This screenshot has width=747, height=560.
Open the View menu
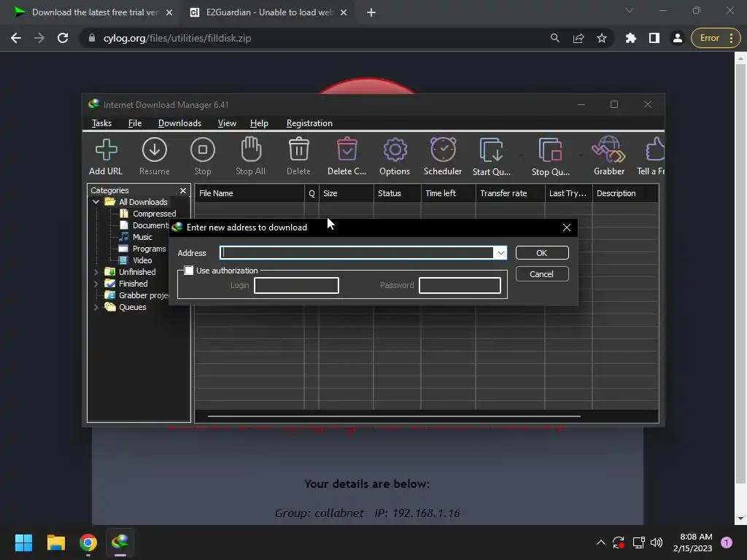pyautogui.click(x=227, y=123)
